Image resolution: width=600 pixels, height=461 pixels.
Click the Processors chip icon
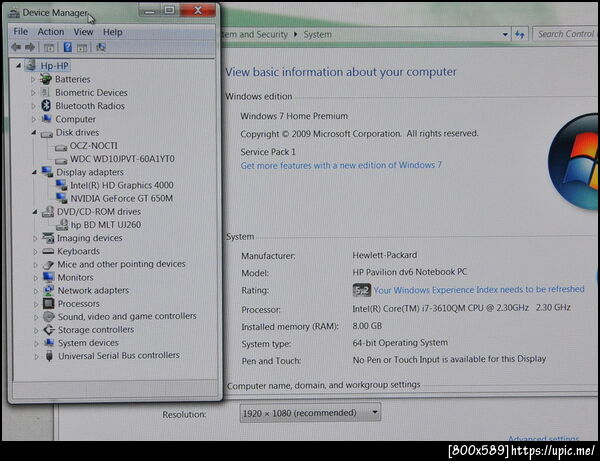49,303
